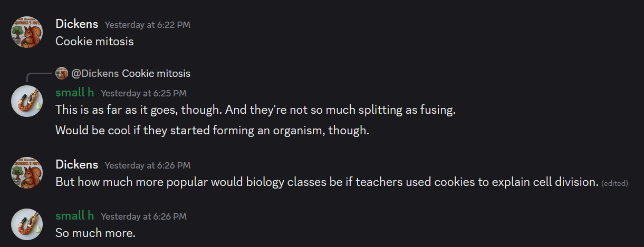Click the tiny avatar in the reply preview
The width and height of the screenshot is (644, 247).
[x=62, y=73]
